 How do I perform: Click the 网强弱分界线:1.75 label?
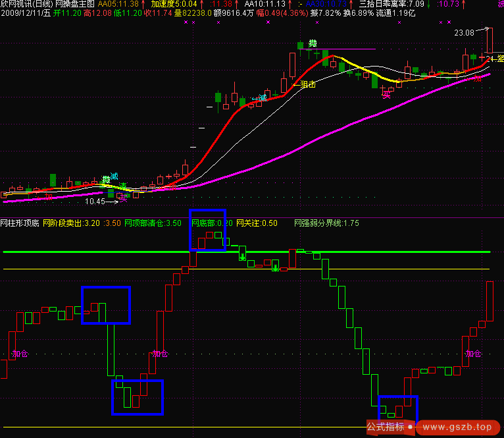pos(327,223)
